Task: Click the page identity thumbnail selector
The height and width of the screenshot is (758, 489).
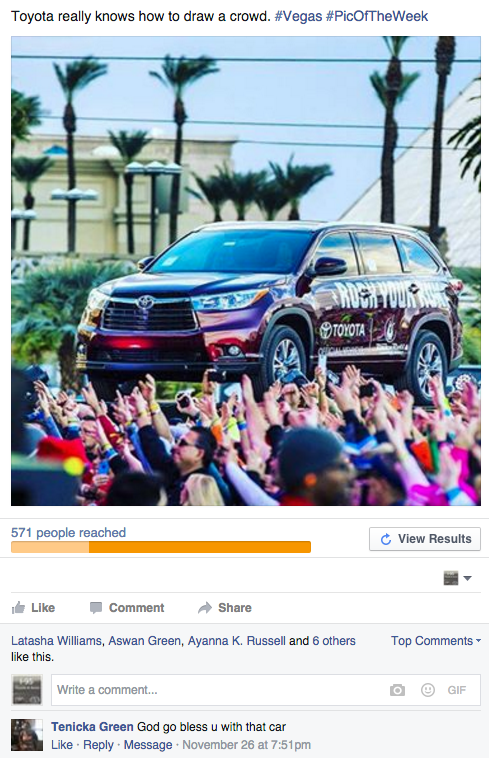Action: (451, 578)
